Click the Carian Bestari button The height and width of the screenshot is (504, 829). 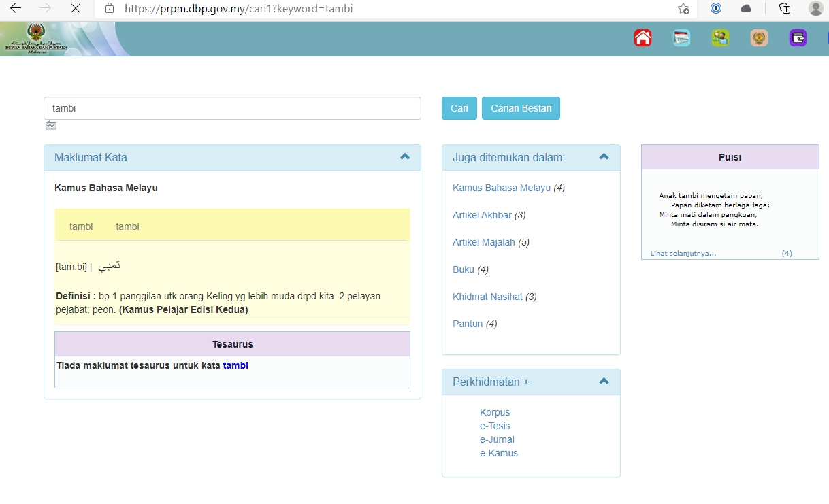tap(521, 108)
